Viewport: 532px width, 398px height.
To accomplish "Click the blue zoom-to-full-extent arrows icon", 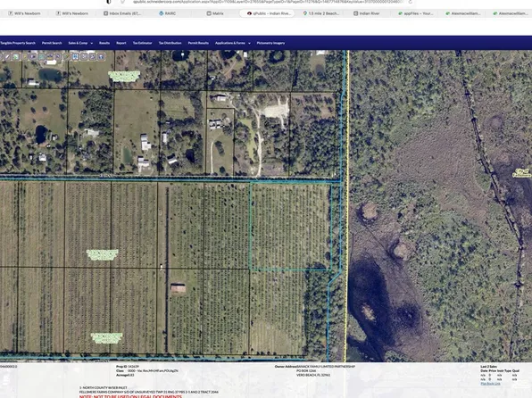I will click(75, 56).
